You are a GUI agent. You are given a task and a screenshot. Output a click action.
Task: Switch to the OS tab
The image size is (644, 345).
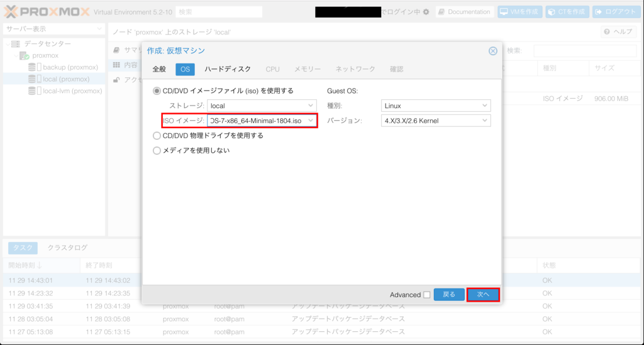pos(185,69)
